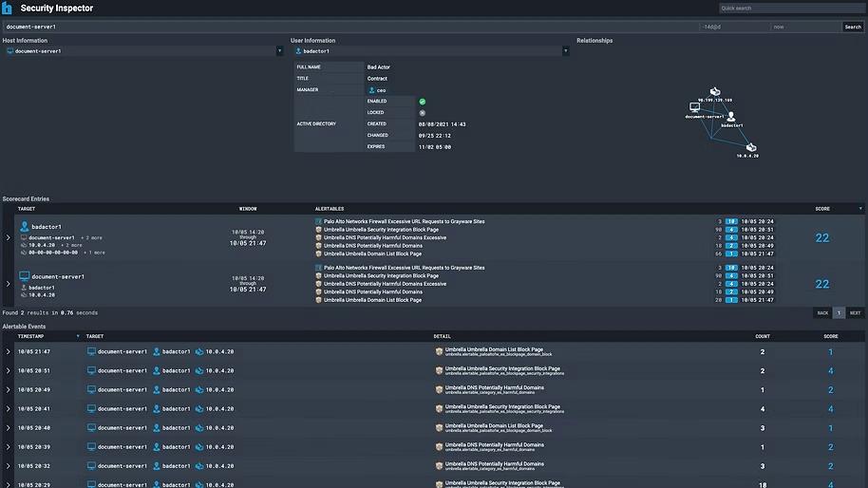Click badactor1 user icon in first scorecard entry

point(25,227)
